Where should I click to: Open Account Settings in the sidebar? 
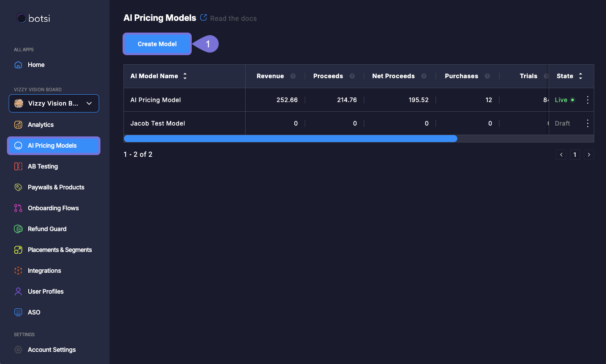point(51,350)
